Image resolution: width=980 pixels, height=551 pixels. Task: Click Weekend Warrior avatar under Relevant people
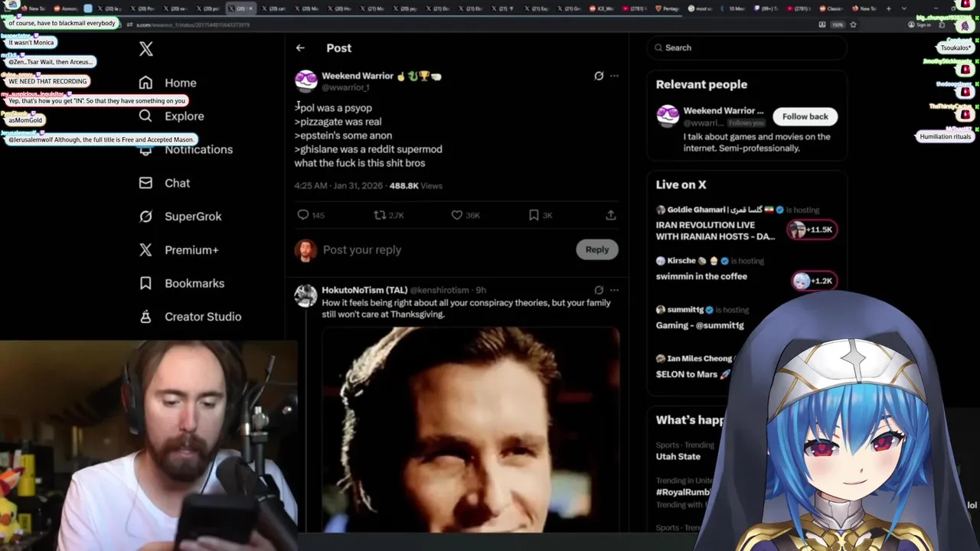tap(668, 116)
